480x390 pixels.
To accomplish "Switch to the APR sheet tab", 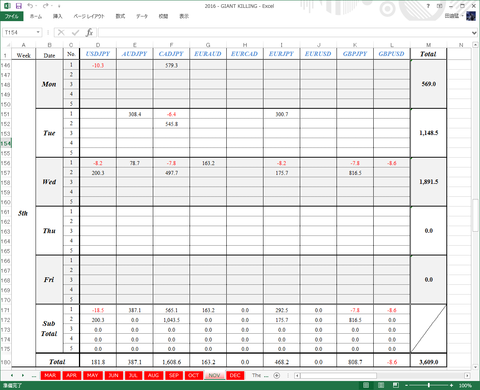I will [x=71, y=375].
